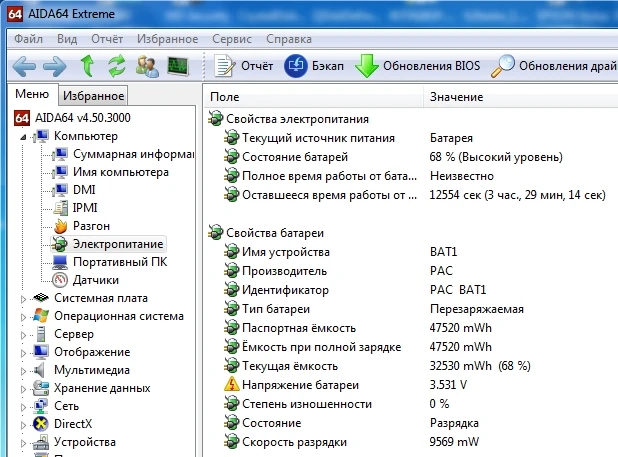618x457 pixels.
Task: Switch to the Меню tab
Action: click(32, 94)
